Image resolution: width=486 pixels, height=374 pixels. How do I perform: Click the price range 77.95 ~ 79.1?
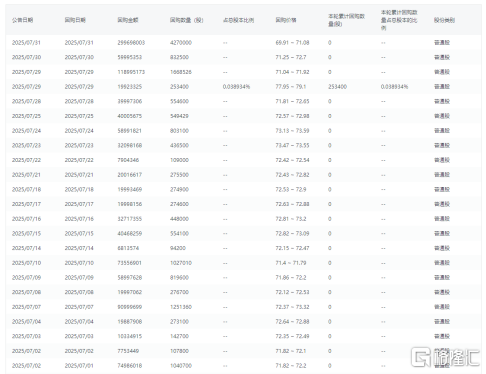coord(291,87)
